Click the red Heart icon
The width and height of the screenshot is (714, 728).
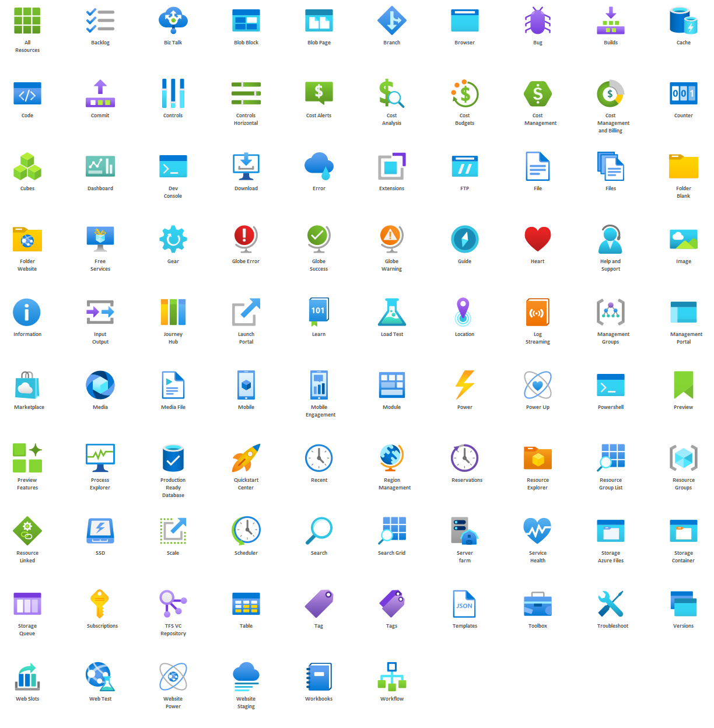click(x=537, y=239)
